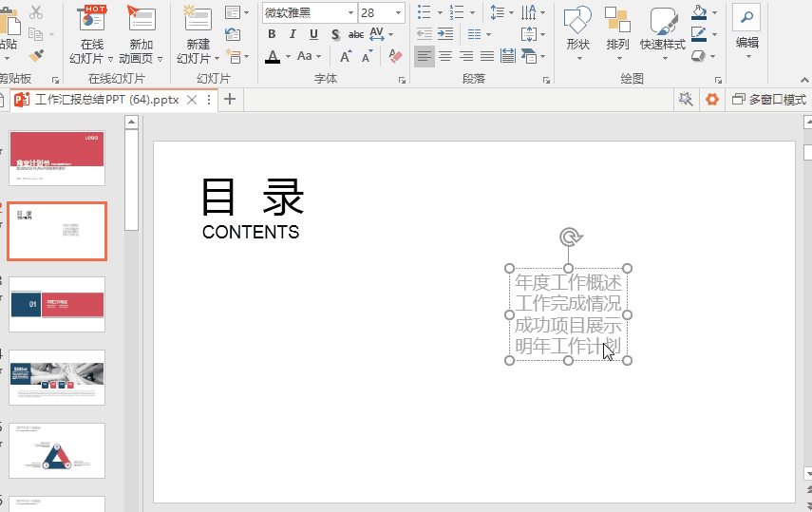812x512 pixels.
Task: Click the increase indent icon
Action: tap(445, 34)
